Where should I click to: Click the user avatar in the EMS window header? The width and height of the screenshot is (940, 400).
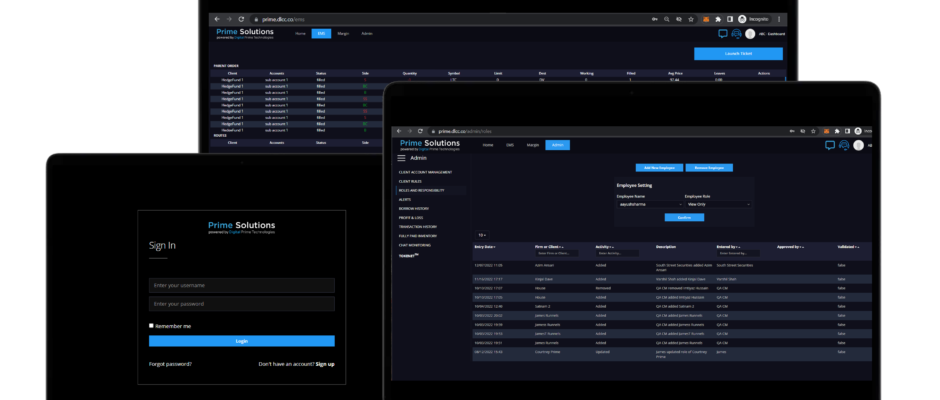click(x=750, y=34)
